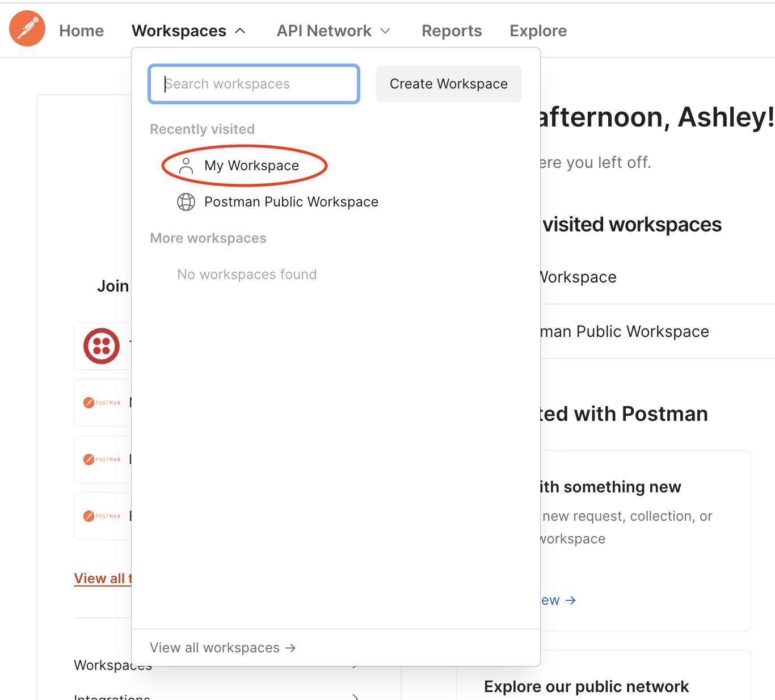Follow the orange View all link

click(x=103, y=579)
